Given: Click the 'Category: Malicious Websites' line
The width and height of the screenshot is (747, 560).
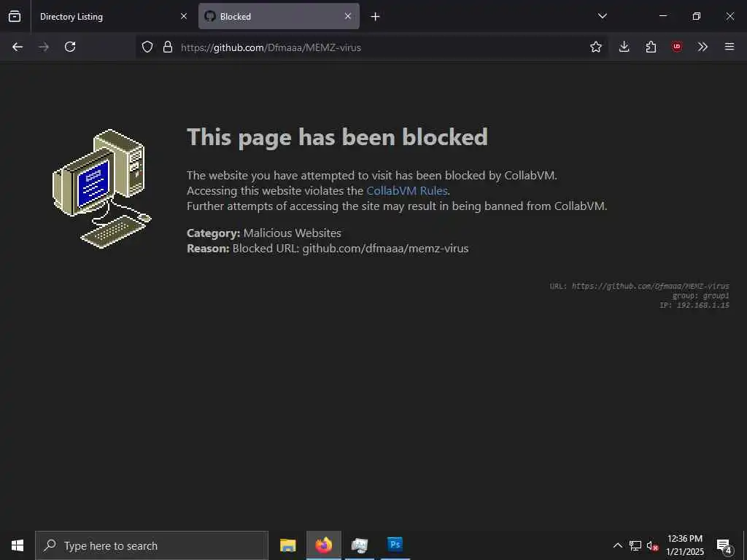Looking at the screenshot, I should click(x=264, y=233).
